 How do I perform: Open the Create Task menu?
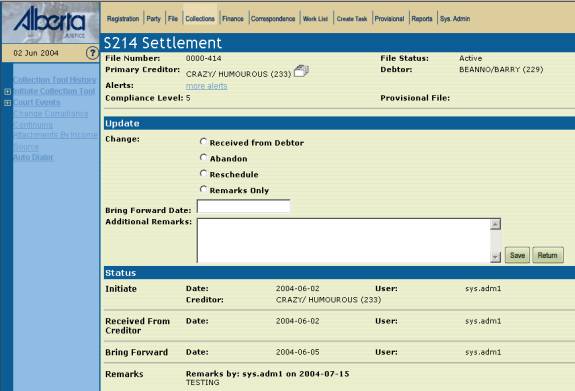pyautogui.click(x=352, y=19)
